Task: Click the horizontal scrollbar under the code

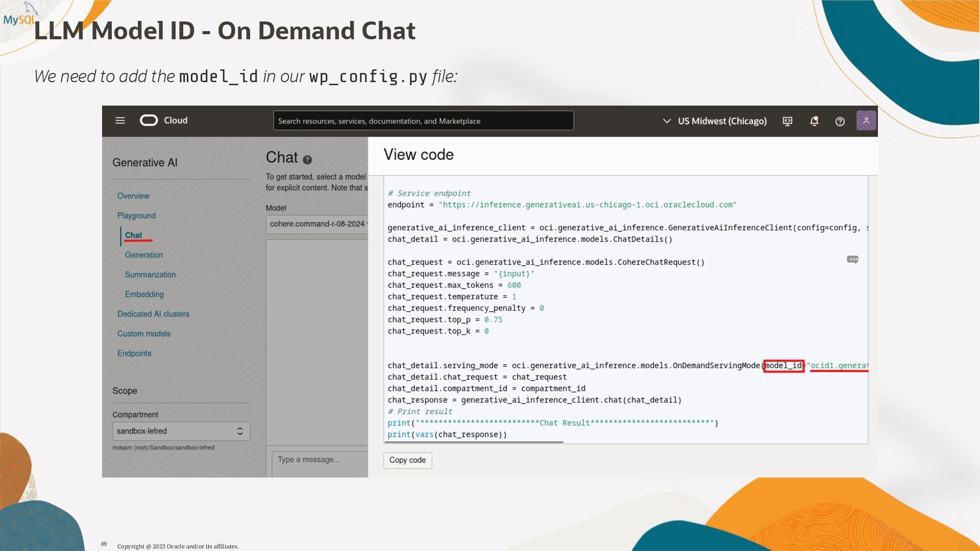Action: click(x=474, y=442)
